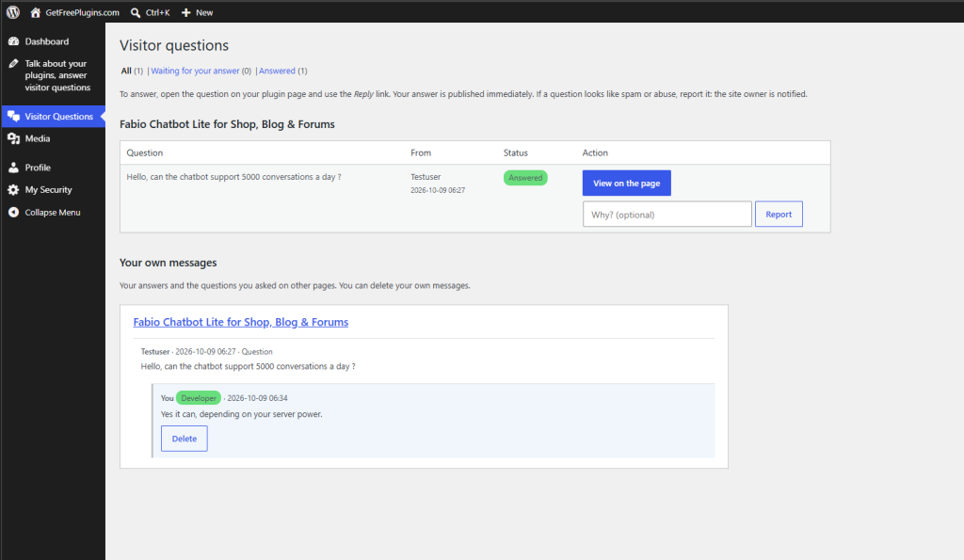This screenshot has width=964, height=560.
Task: Click the reply text 'Yes it can, depending on your server power.'
Action: [241, 414]
